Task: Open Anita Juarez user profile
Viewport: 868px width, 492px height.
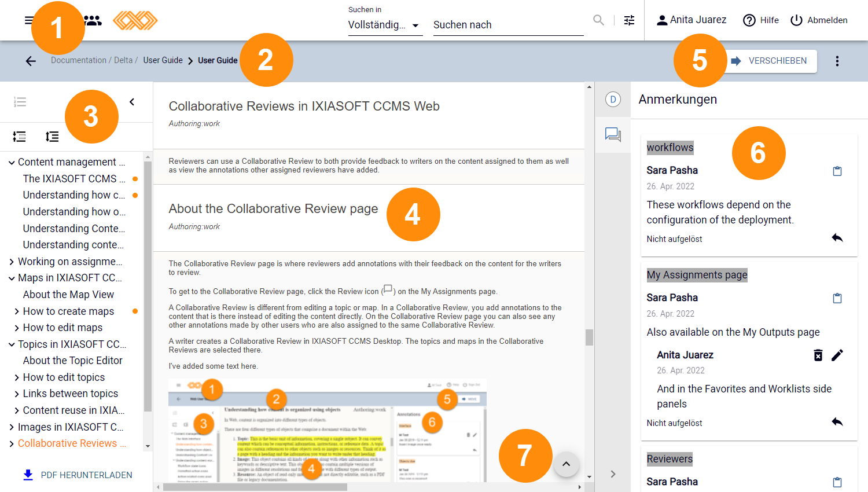Action: tap(692, 20)
